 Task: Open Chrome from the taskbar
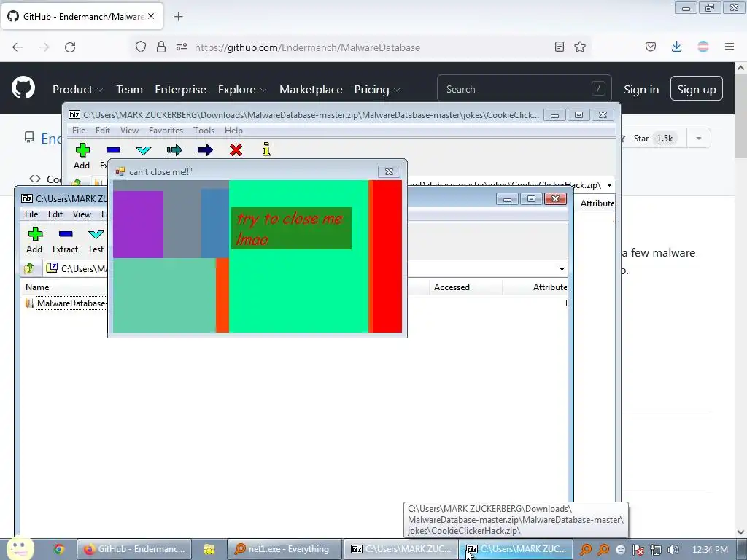pyautogui.click(x=59, y=549)
